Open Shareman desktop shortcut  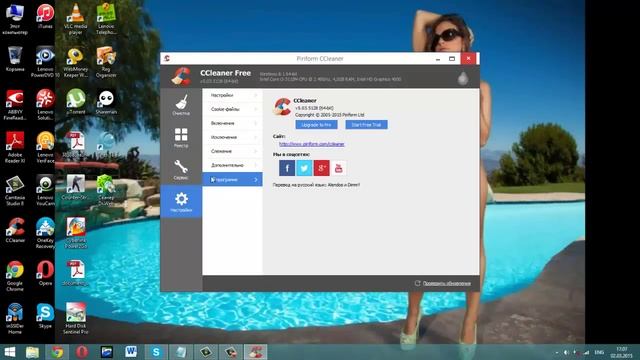(106, 101)
